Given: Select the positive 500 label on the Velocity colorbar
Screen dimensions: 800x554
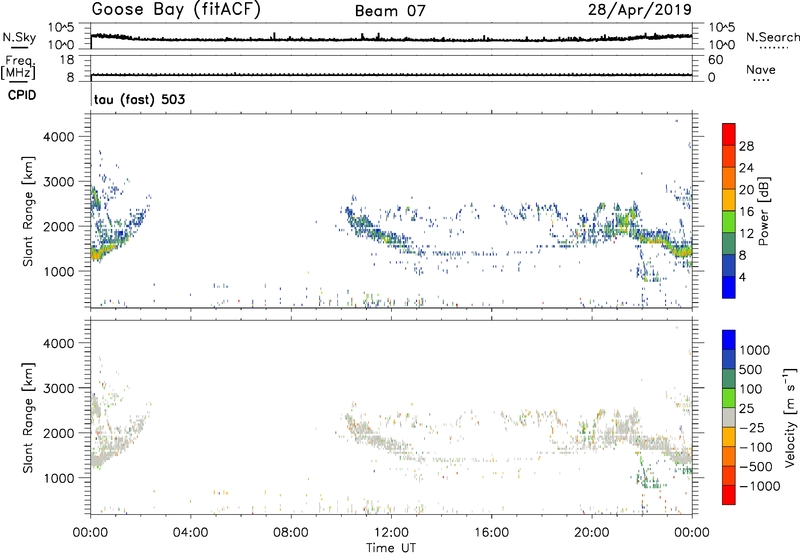Looking at the screenshot, I should (x=751, y=369).
